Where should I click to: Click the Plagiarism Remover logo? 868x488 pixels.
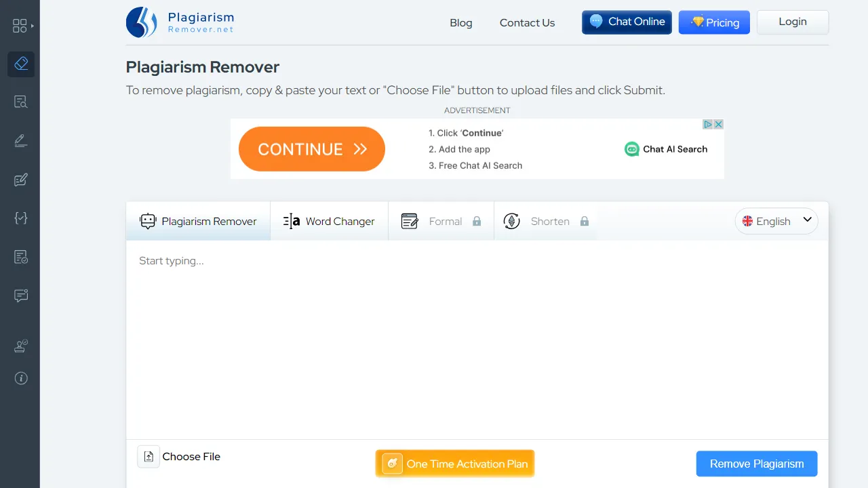[180, 22]
